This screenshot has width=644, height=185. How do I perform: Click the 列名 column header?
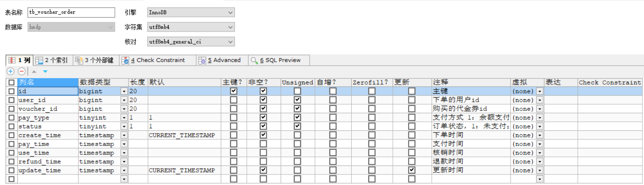pos(48,82)
